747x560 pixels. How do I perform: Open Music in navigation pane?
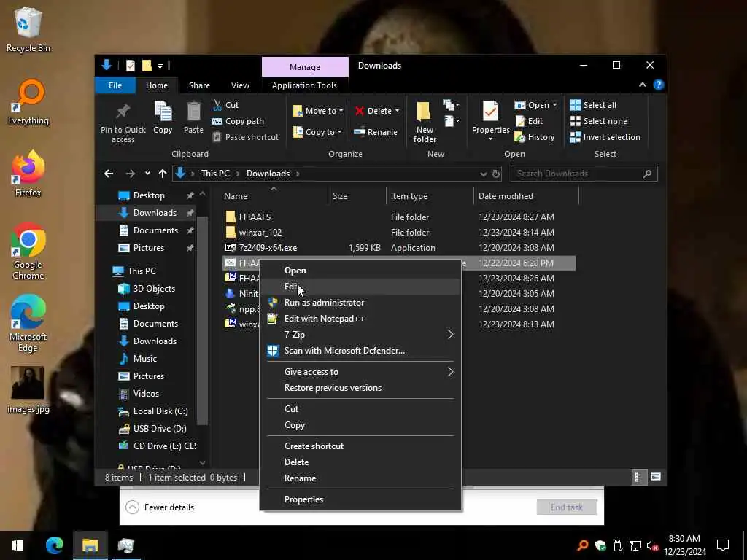pos(145,359)
